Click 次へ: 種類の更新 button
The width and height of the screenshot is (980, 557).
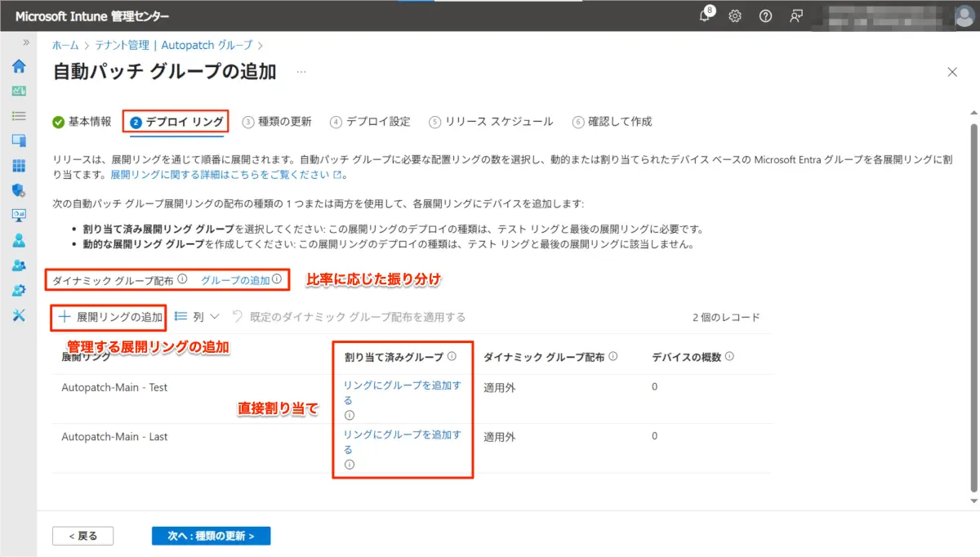(x=211, y=536)
